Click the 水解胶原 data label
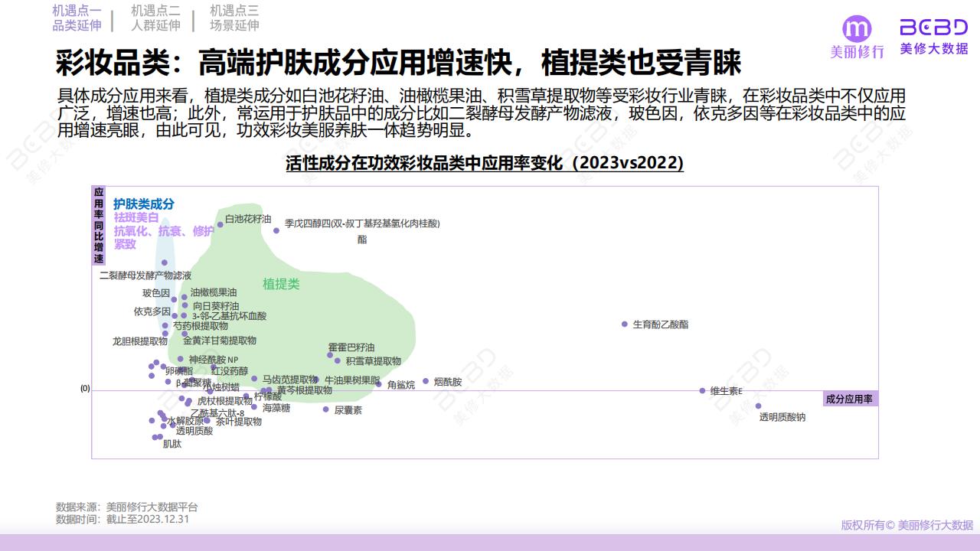 185,421
